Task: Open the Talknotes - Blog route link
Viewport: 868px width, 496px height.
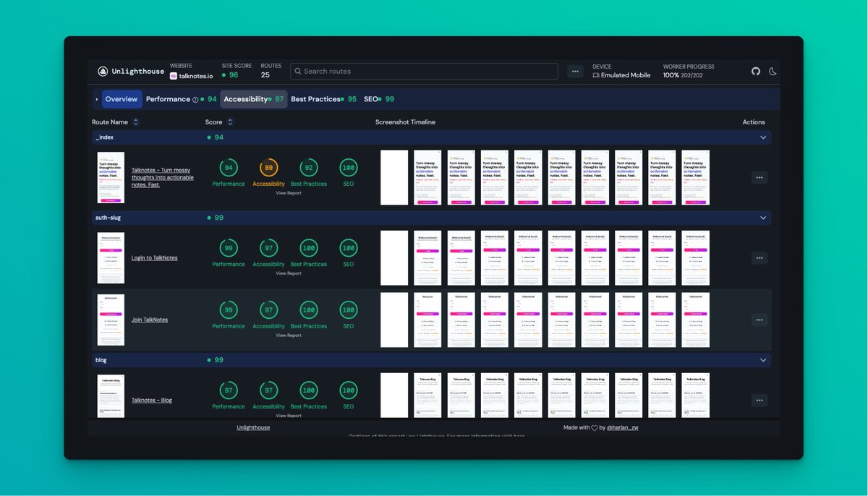Action: pyautogui.click(x=152, y=400)
